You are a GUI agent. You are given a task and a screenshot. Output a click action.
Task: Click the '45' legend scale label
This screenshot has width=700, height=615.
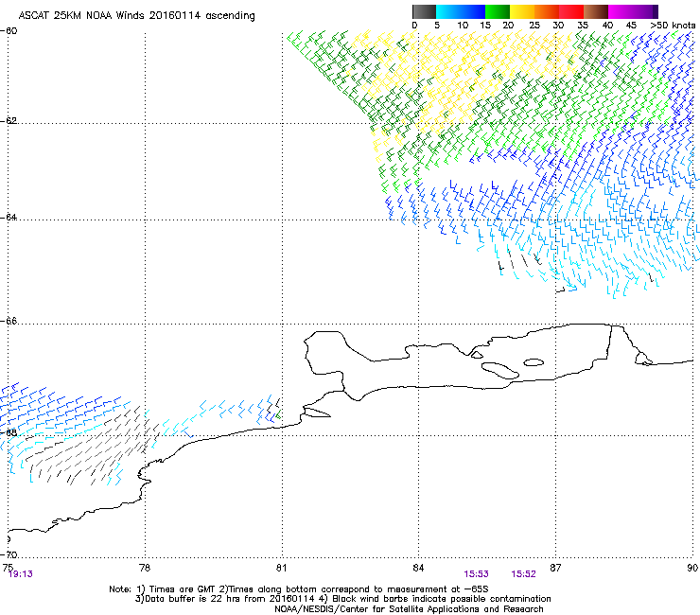[631, 26]
